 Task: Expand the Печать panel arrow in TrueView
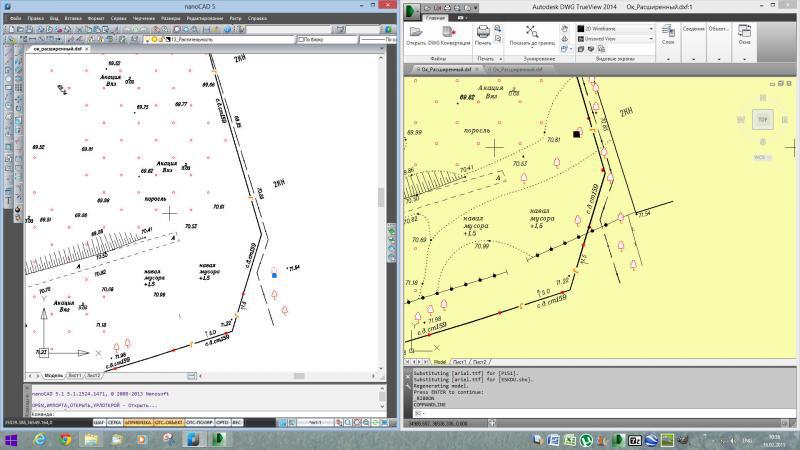coord(501,59)
